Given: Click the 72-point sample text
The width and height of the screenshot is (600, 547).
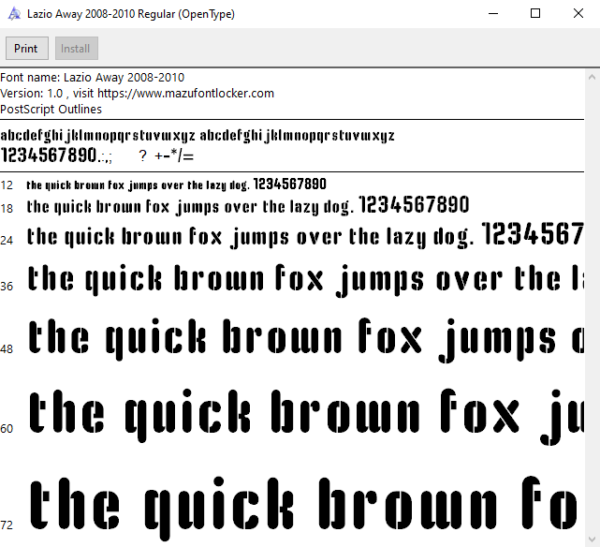Looking at the screenshot, I should click(304, 506).
